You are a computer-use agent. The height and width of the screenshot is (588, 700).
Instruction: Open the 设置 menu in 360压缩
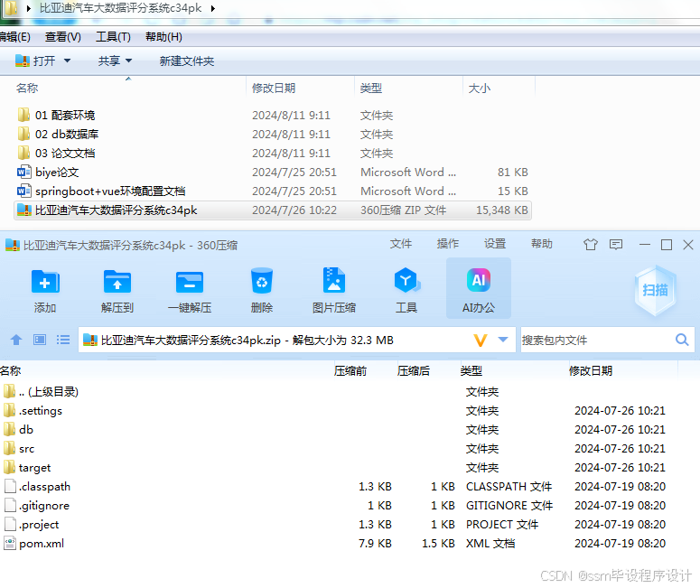pyautogui.click(x=495, y=244)
